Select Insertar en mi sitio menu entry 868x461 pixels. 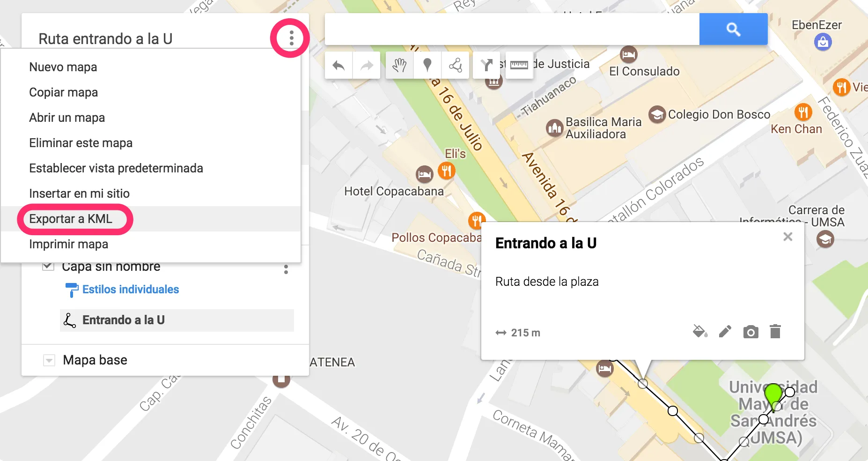[151, 193]
